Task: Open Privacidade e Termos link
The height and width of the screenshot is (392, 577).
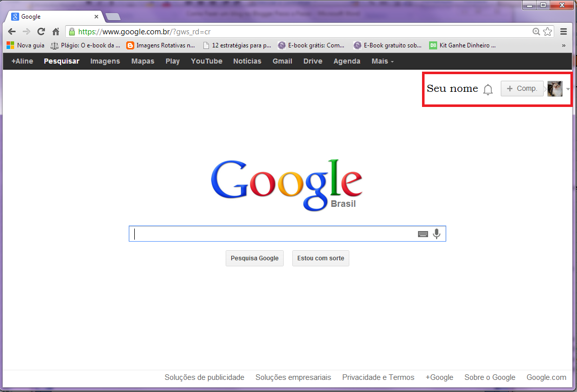Action: [378, 377]
